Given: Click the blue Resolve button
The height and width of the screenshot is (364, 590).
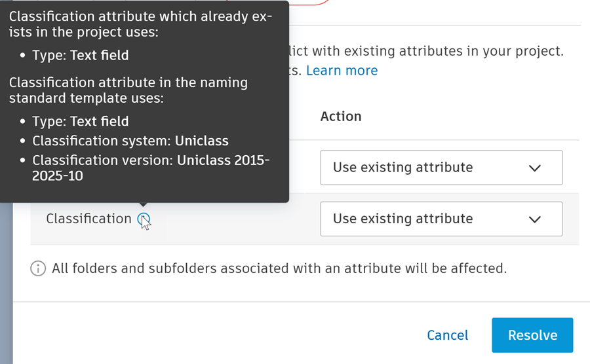Looking at the screenshot, I should pyautogui.click(x=532, y=335).
